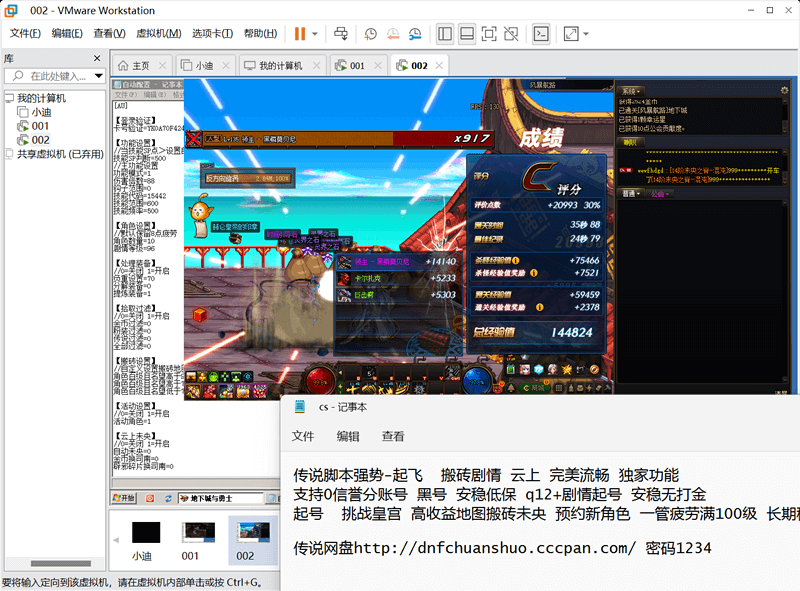Click the 开始 start button in guest
Viewport: 800px width, 591px height.
pyautogui.click(x=124, y=498)
